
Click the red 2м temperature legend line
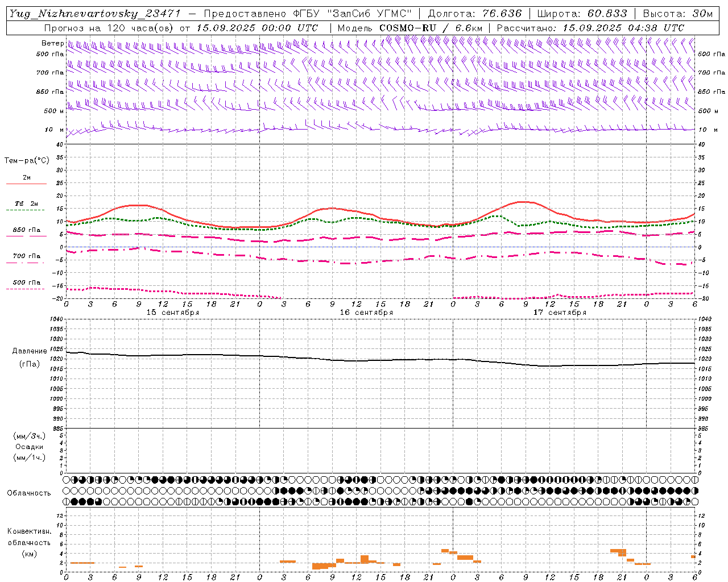tap(26, 184)
